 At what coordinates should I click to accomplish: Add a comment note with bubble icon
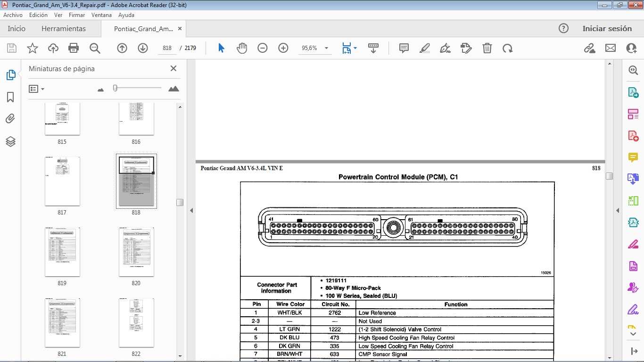pos(404,48)
